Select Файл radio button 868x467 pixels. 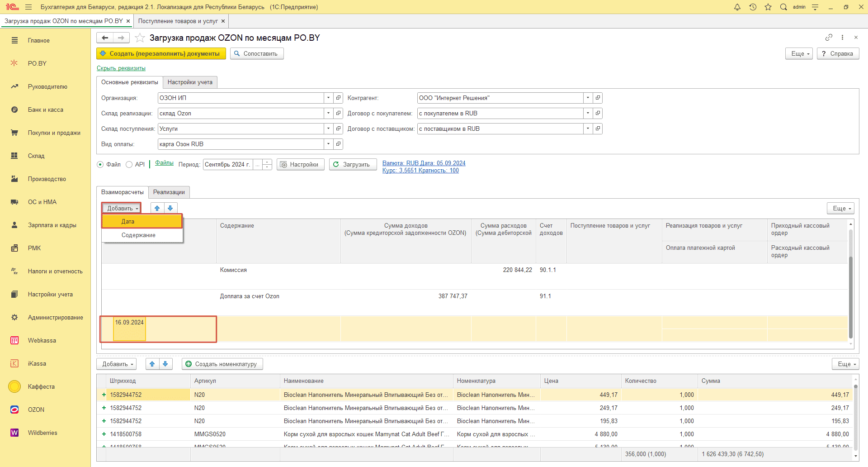pyautogui.click(x=100, y=165)
